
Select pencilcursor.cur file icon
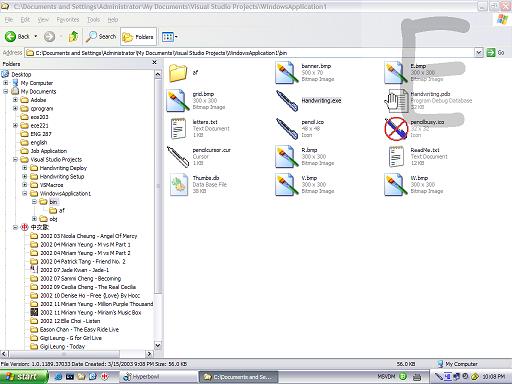pyautogui.click(x=178, y=156)
